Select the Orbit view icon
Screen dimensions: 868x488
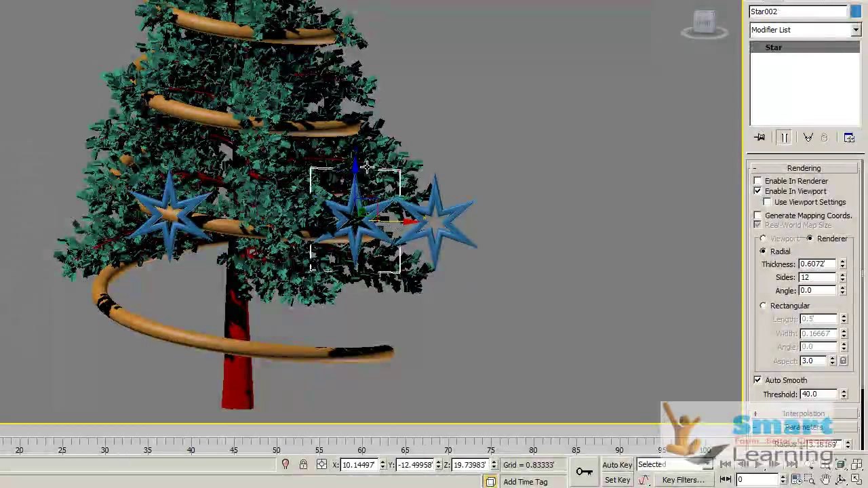[841, 480]
